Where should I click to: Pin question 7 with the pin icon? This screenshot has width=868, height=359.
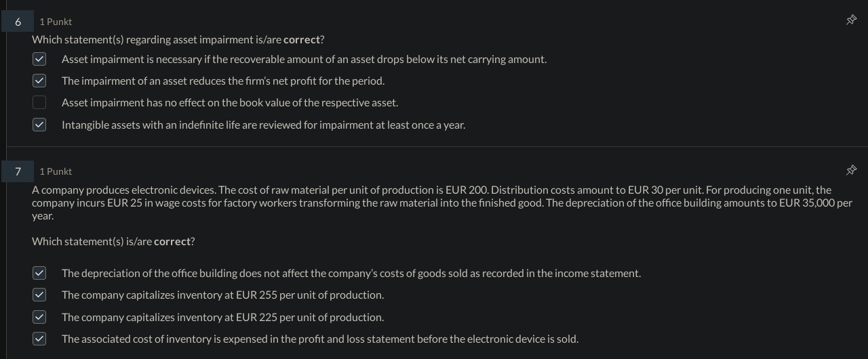point(851,170)
